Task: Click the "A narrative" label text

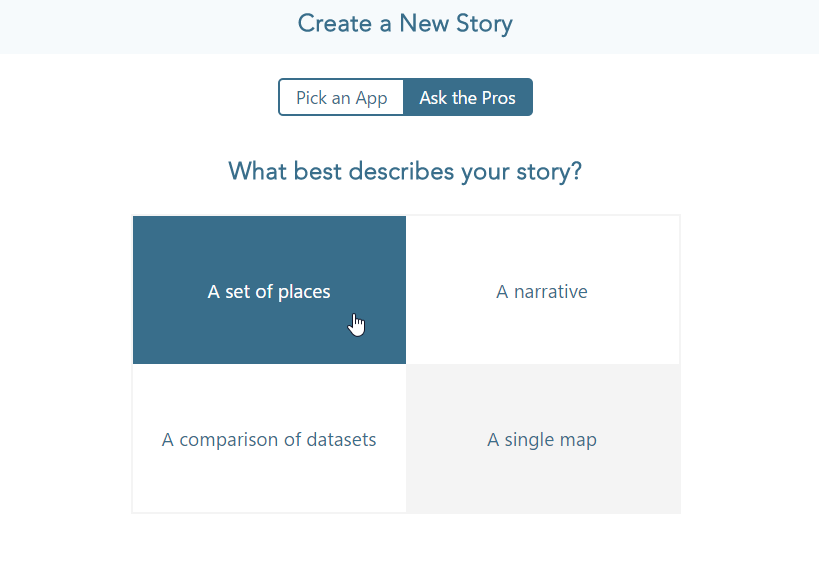Action: click(x=542, y=292)
